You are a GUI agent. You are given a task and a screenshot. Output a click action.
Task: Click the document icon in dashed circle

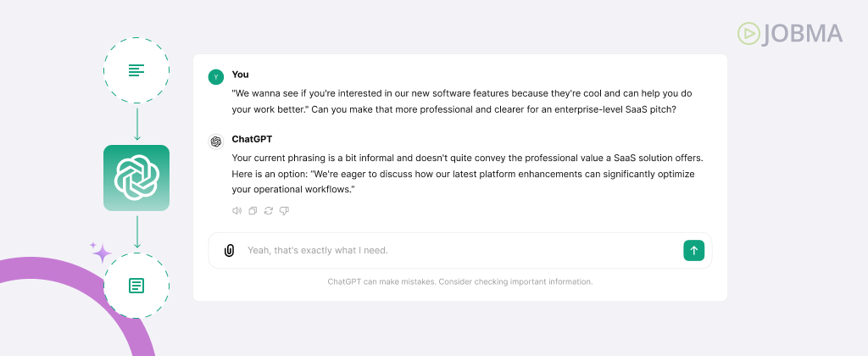pos(136,286)
